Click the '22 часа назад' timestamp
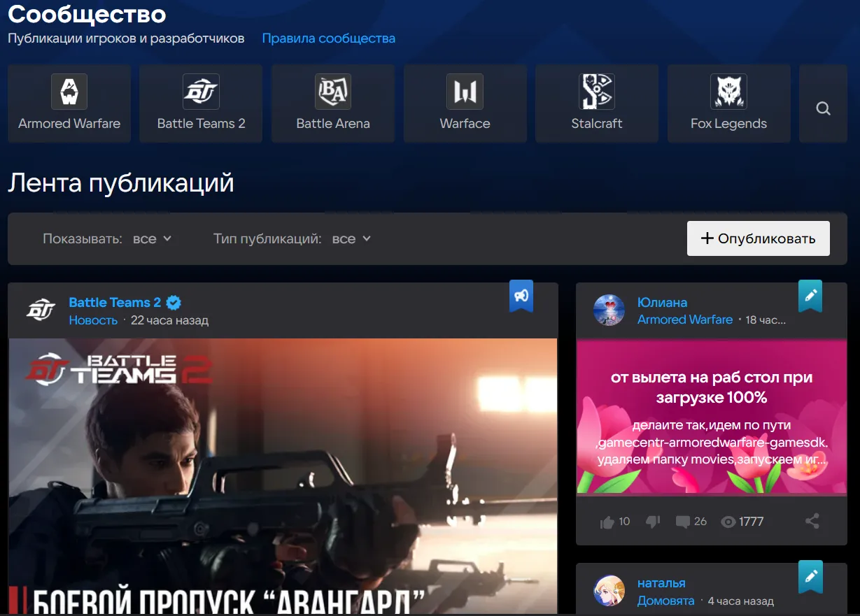This screenshot has height=616, width=860. pyautogui.click(x=170, y=320)
